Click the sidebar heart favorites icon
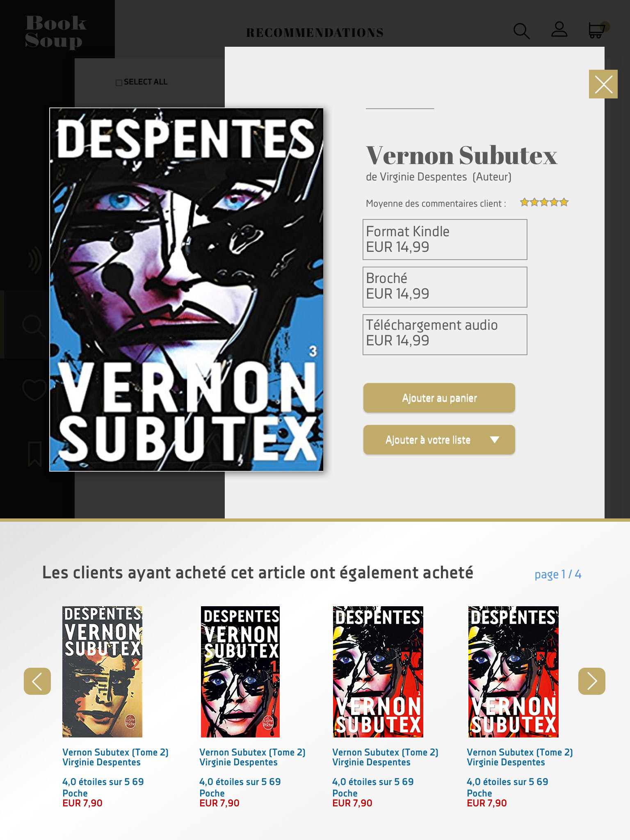Screen dimensions: 630x840 point(35,390)
